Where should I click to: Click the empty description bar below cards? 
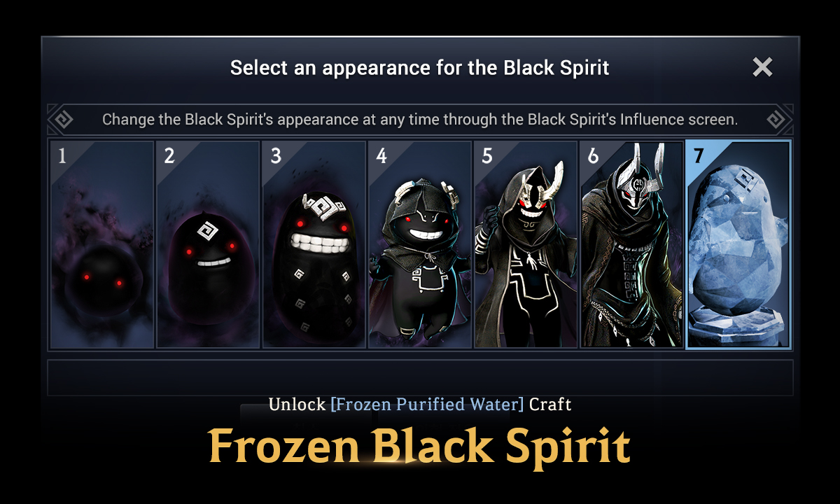(420, 378)
